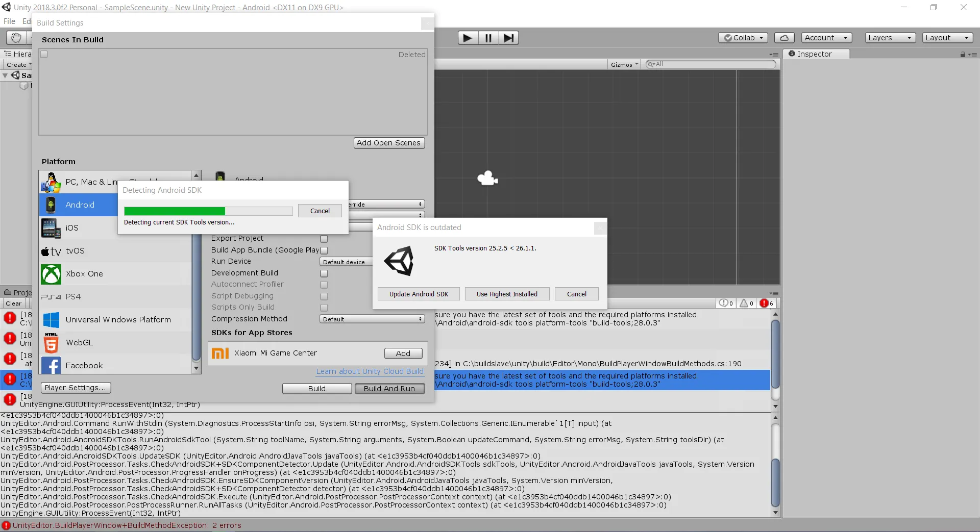Switch to the Project tab
Screen dimensions: 980x532
point(17,293)
